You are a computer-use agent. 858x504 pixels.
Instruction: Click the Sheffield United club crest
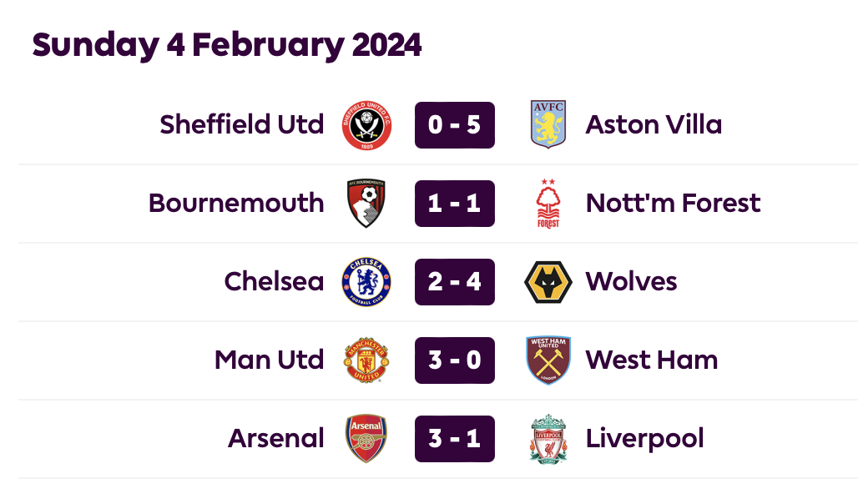pos(366,125)
